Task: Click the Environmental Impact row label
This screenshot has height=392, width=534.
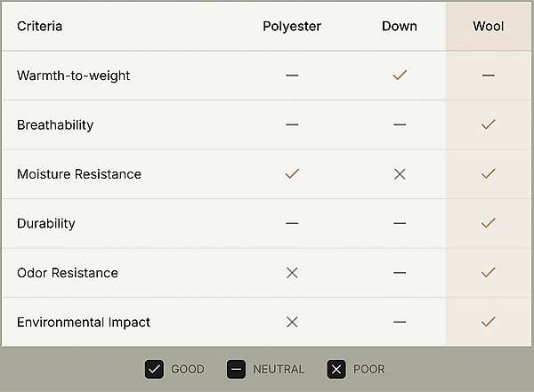Action: pyautogui.click(x=84, y=322)
